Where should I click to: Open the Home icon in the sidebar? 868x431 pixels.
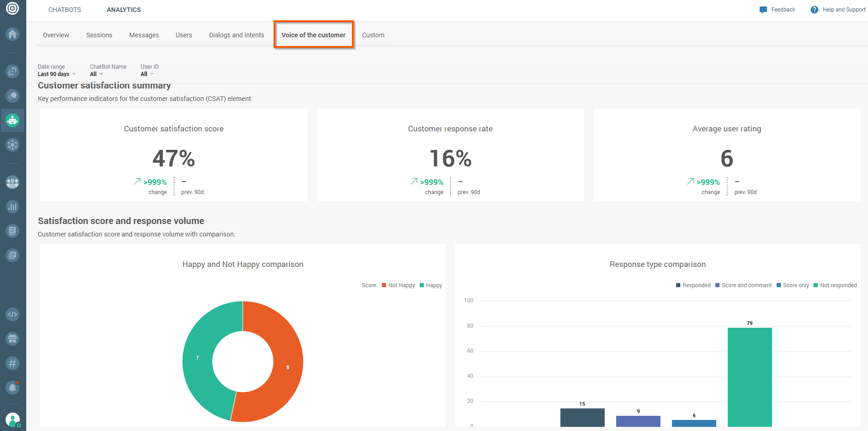pos(12,34)
